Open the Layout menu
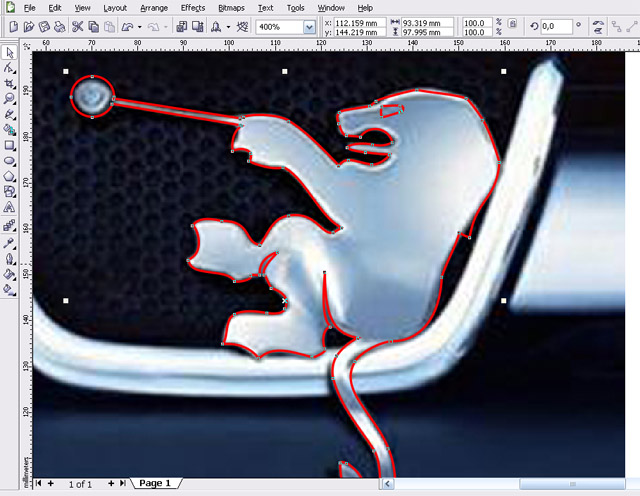Image resolution: width=640 pixels, height=496 pixels. pos(115,8)
